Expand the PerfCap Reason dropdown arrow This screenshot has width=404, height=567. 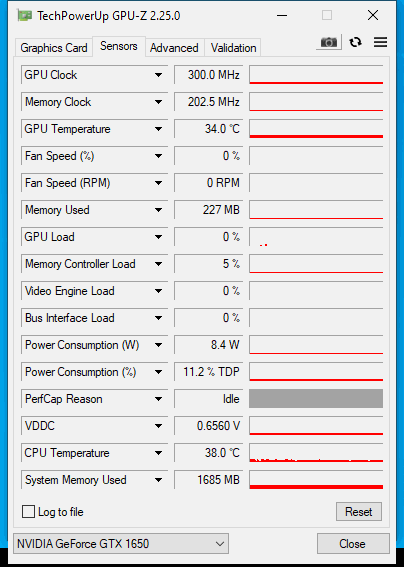[x=158, y=399]
